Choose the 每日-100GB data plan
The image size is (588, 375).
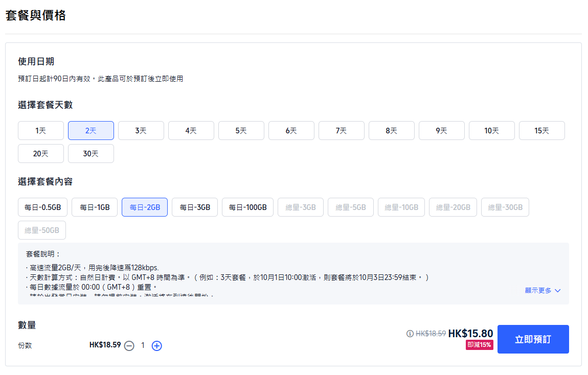tap(248, 207)
